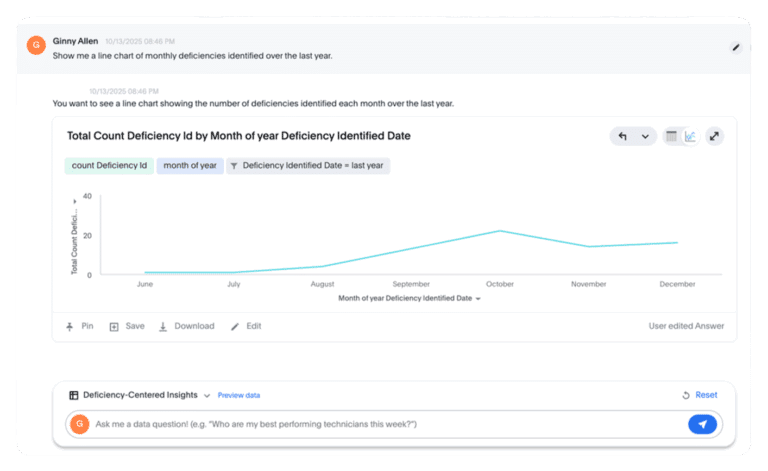Click the Reset icon in the query panel
Screen dimensions: 768x471
pos(686,395)
